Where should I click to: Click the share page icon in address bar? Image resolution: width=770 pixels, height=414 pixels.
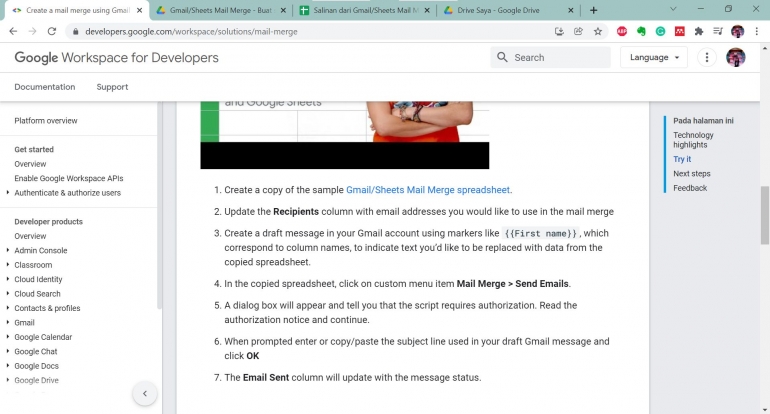[x=578, y=31]
